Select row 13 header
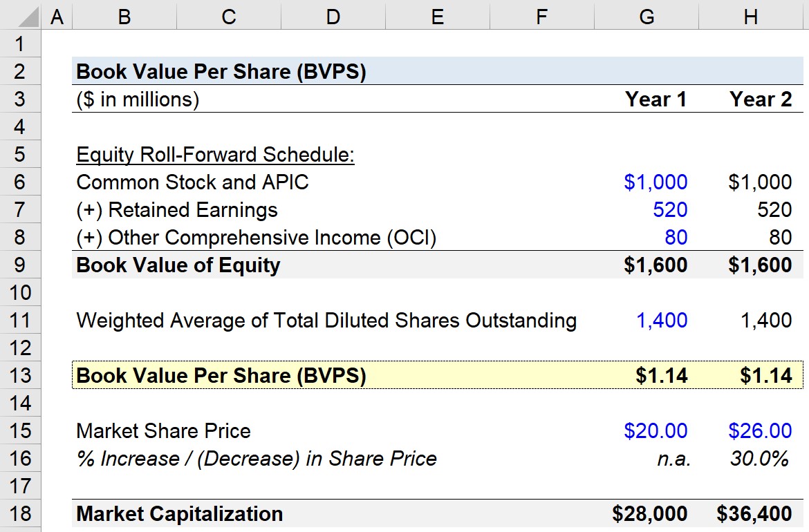This screenshot has width=809, height=532. tap(21, 375)
